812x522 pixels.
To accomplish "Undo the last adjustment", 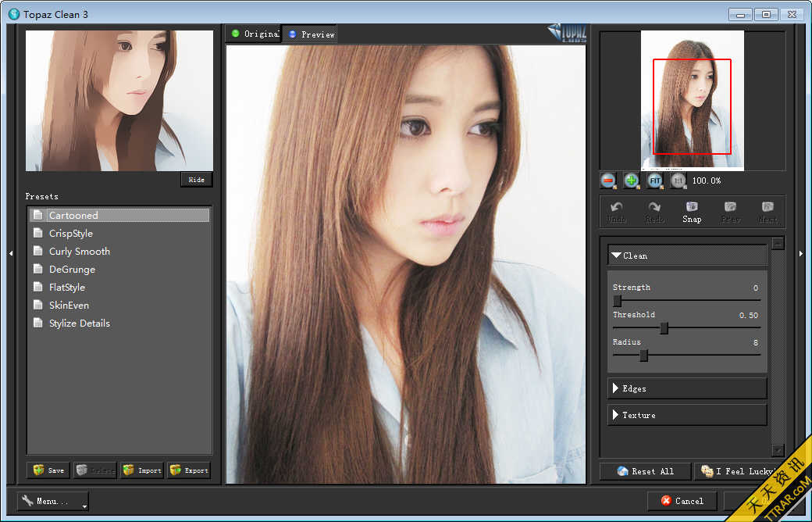I will pyautogui.click(x=617, y=212).
